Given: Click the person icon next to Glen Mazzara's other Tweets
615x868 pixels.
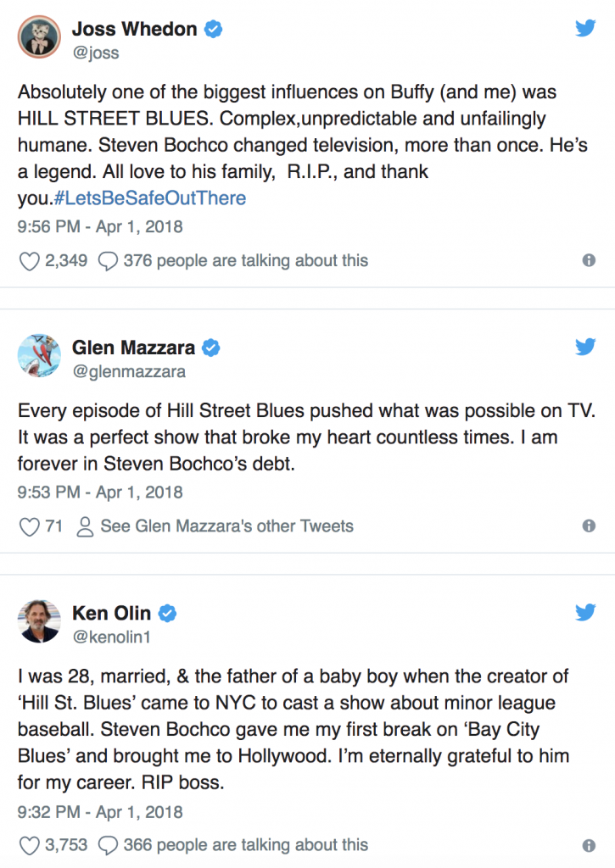Looking at the screenshot, I should click(84, 526).
